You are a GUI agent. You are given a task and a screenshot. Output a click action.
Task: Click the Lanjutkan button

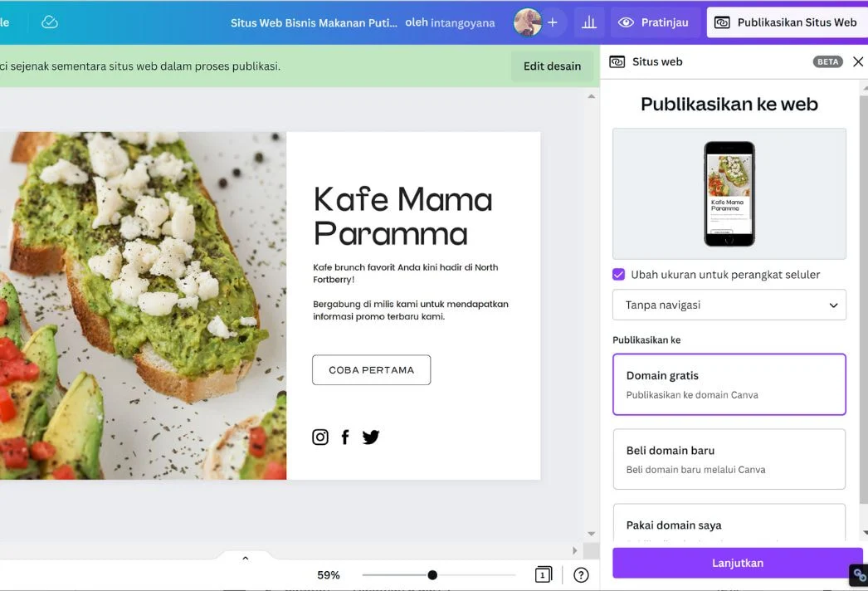(x=738, y=563)
